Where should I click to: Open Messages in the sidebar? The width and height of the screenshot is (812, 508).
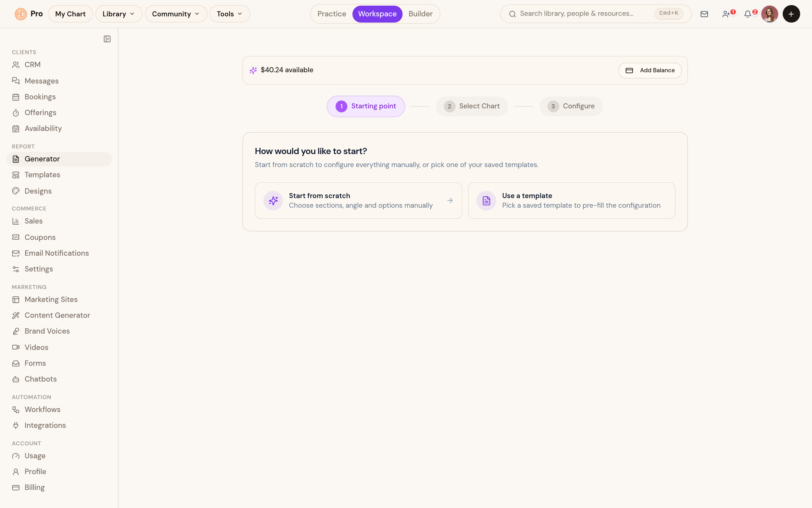point(59,81)
